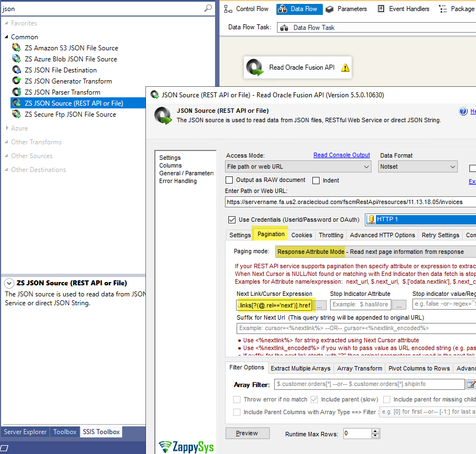Click the Package Explorer tab icon
Viewport: 476px width, 454px height.
[443, 9]
